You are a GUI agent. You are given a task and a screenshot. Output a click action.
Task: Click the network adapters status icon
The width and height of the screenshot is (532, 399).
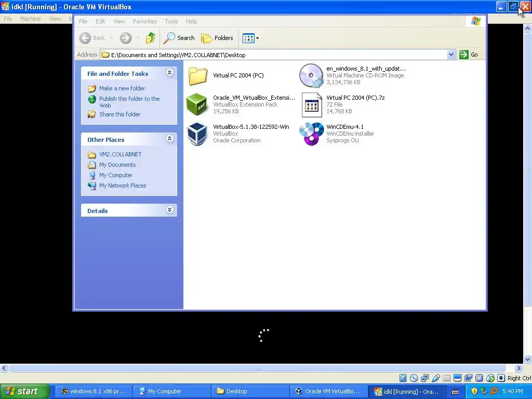pos(424,378)
